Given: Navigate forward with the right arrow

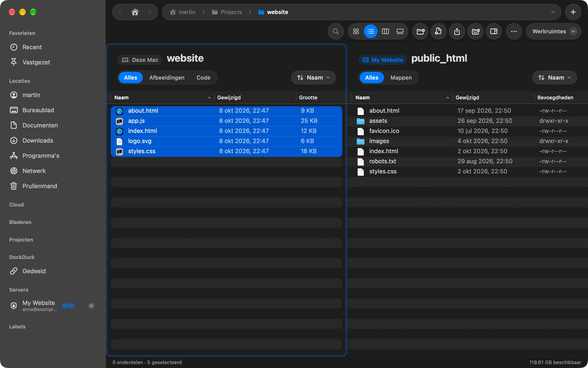Looking at the screenshot, I should [x=150, y=12].
